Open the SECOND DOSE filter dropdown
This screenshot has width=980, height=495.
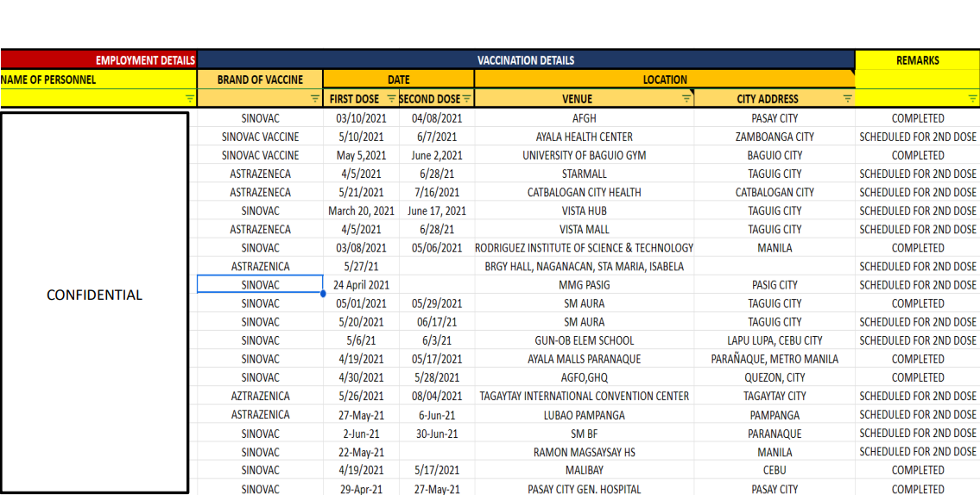tap(467, 98)
